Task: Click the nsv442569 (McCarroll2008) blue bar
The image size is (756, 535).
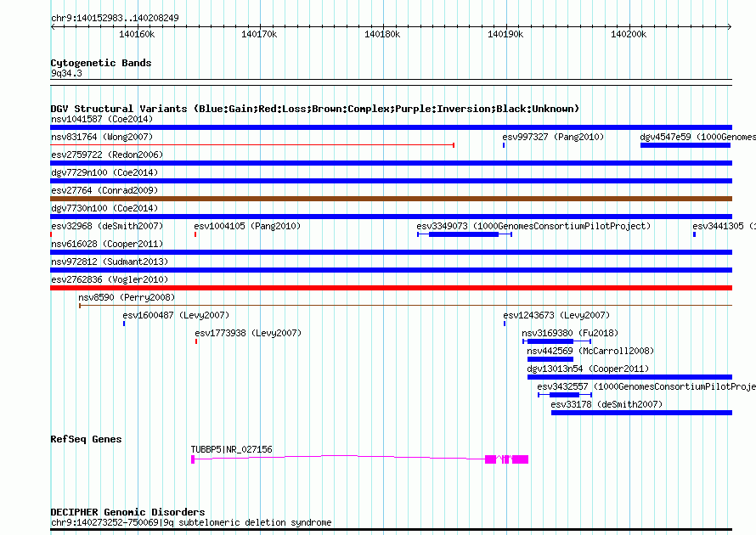Action: click(x=550, y=359)
